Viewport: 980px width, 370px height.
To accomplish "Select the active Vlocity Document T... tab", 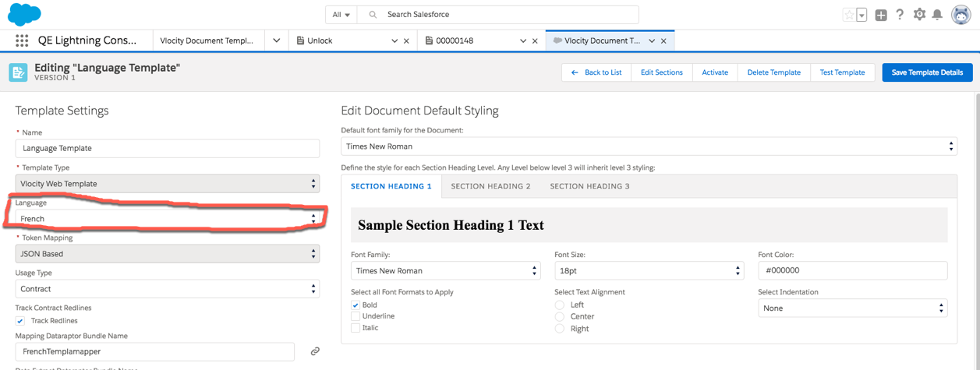I will click(x=602, y=41).
